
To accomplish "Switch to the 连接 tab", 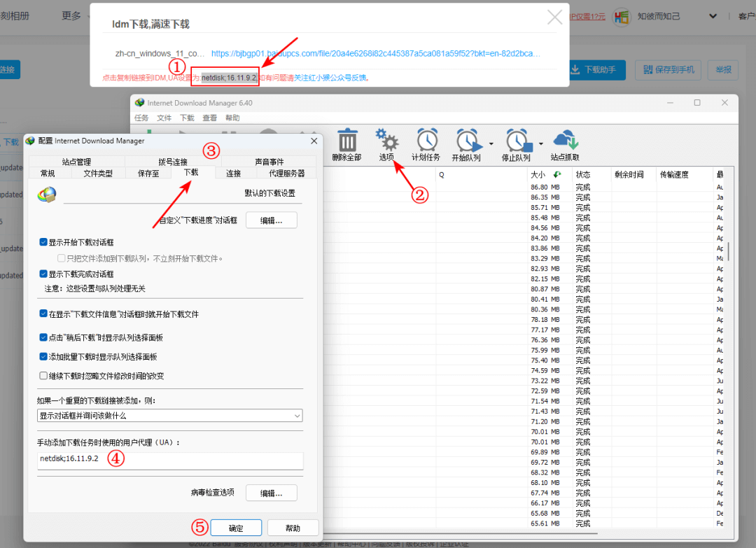I will tap(233, 174).
